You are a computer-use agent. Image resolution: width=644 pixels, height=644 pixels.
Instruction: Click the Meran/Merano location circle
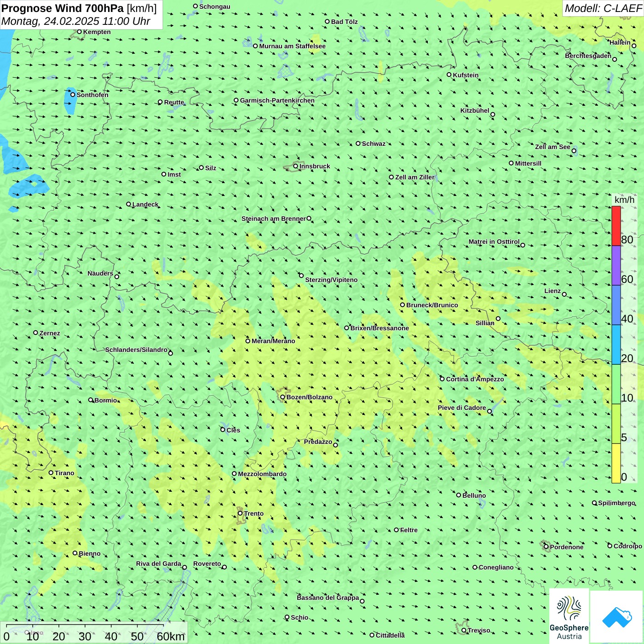click(248, 341)
